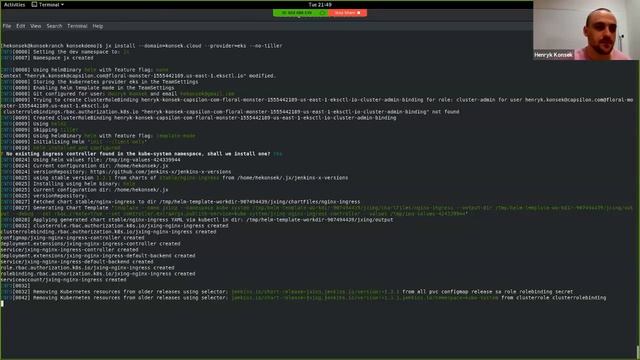Expand the Terminal app menu in top bar

coord(48,4)
